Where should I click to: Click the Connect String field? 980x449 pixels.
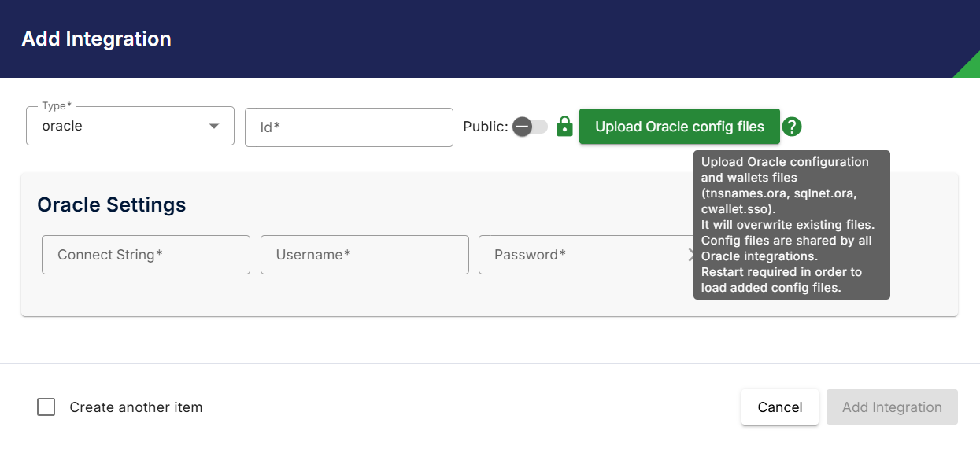tap(146, 255)
